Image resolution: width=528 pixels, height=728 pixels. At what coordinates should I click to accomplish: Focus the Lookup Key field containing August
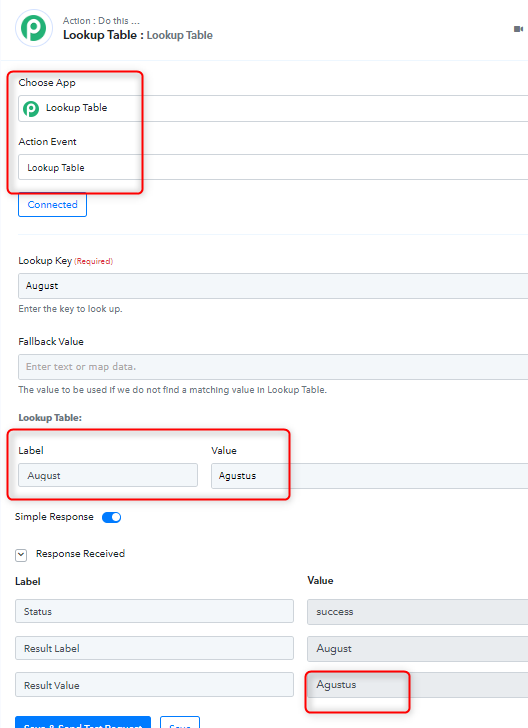[273, 286]
